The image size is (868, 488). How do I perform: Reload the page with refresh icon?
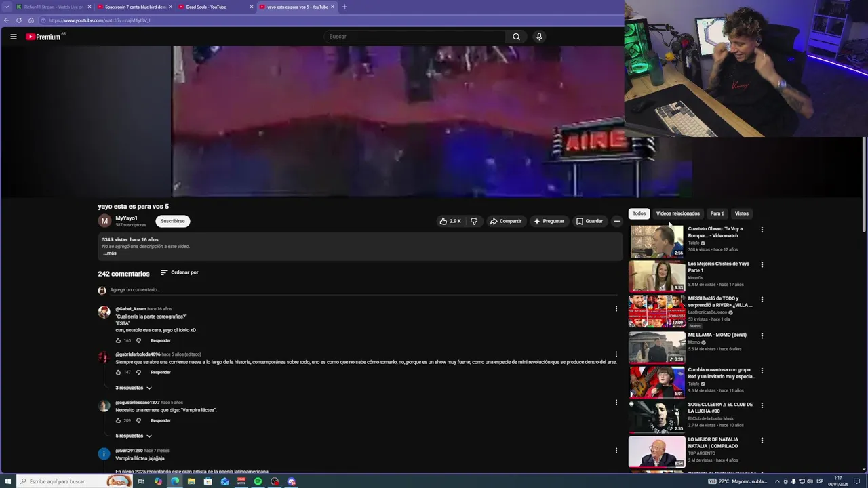pos(19,20)
